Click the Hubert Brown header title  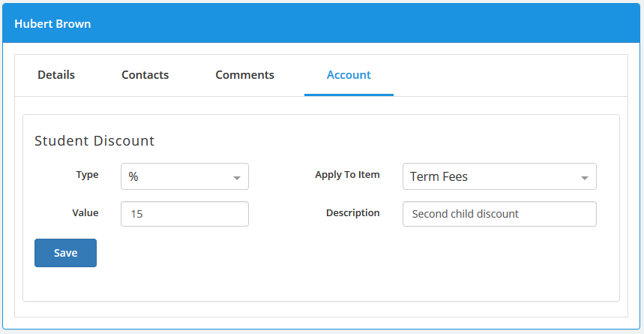pos(52,24)
